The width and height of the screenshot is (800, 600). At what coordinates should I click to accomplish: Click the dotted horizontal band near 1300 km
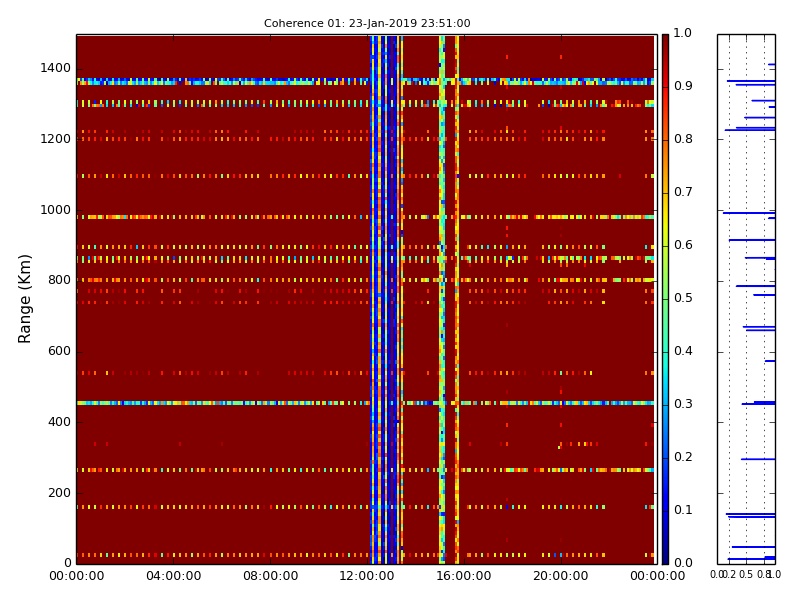tap(365, 104)
